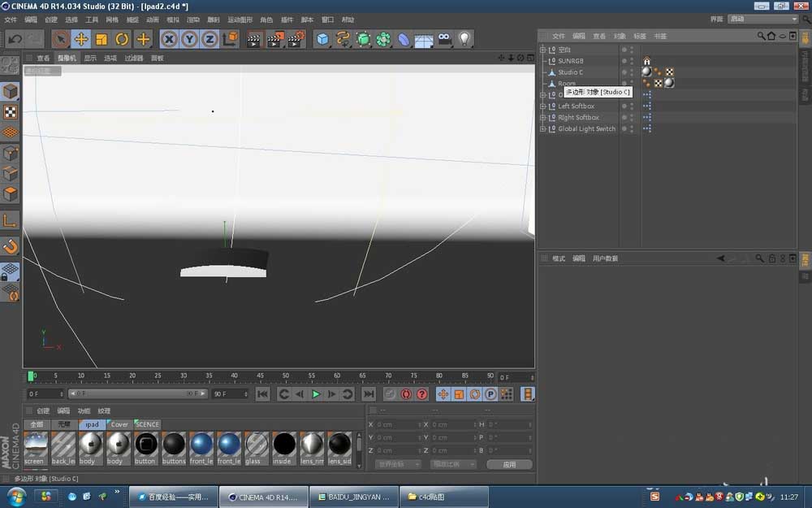Image resolution: width=812 pixels, height=508 pixels.
Task: Expand the Global Light Switch object
Action: click(x=542, y=128)
